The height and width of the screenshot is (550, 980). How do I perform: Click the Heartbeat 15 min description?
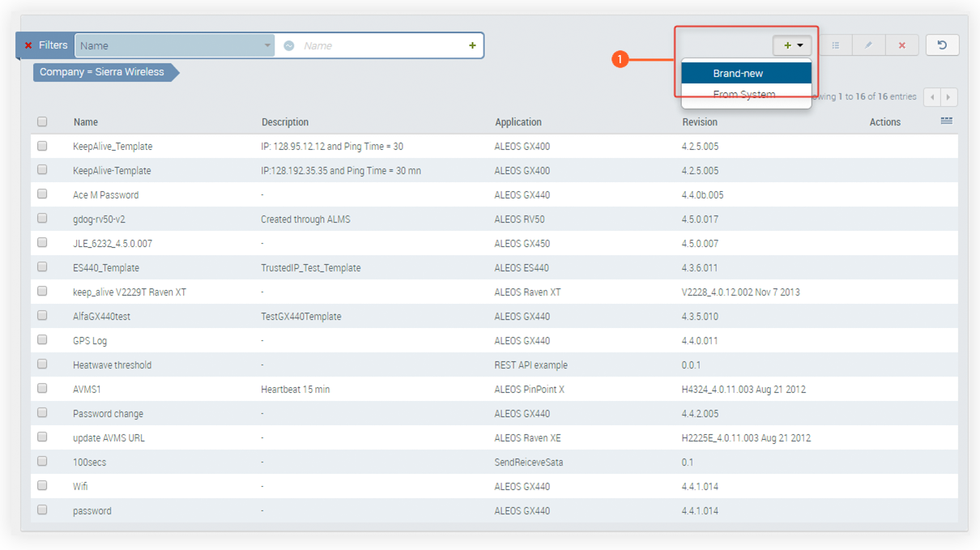tap(296, 390)
